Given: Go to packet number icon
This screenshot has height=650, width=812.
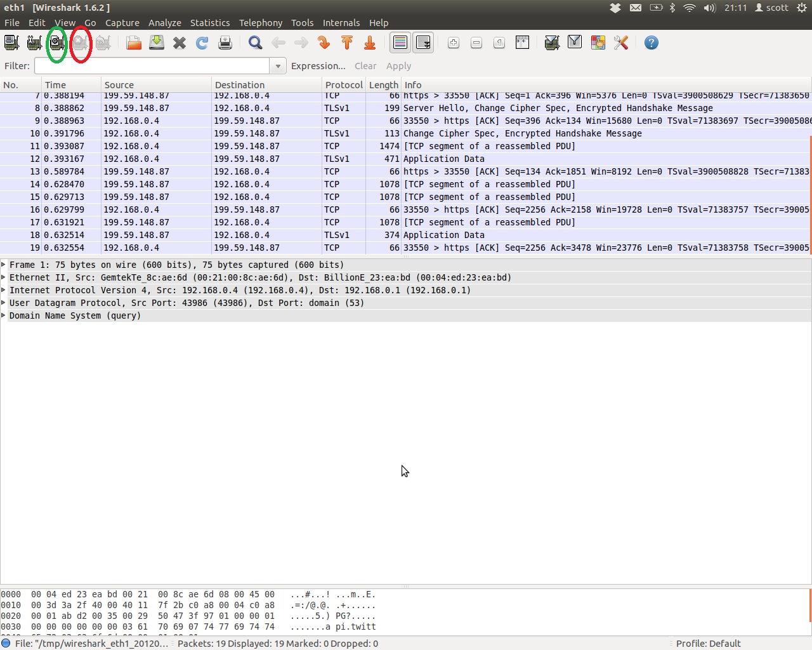Looking at the screenshot, I should point(324,43).
